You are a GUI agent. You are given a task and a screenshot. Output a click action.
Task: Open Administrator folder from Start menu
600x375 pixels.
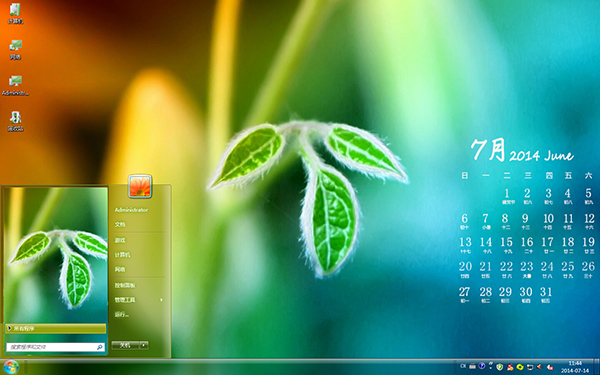tap(131, 210)
